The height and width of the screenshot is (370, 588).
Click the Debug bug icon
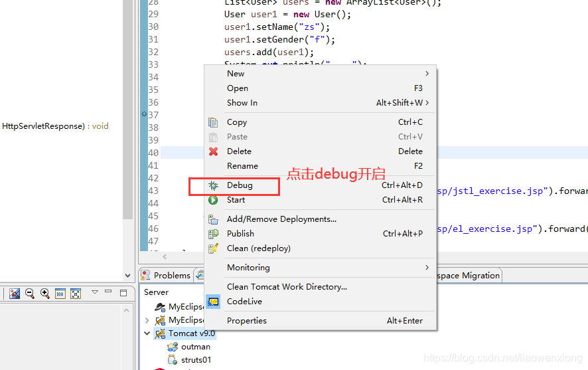click(214, 185)
